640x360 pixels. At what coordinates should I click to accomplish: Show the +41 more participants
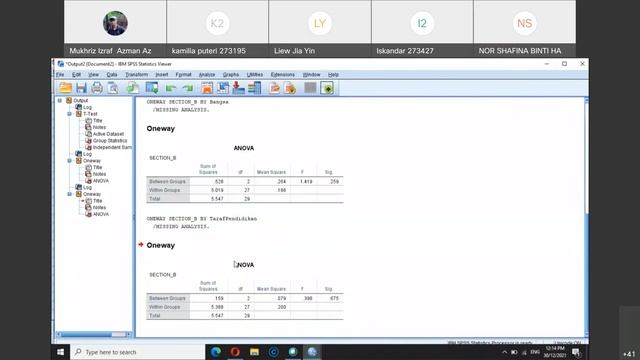629,354
